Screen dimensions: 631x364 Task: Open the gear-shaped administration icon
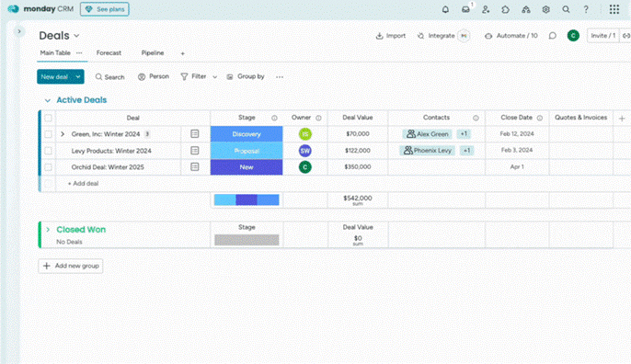coord(545,9)
